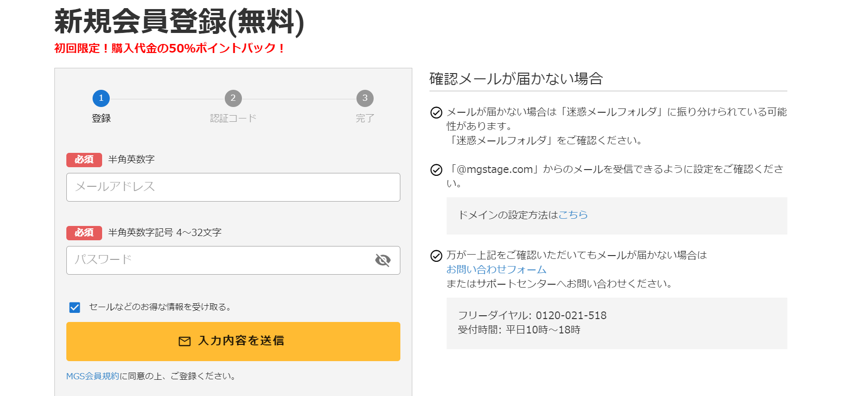Click the 必須 badge above email field
868x396 pixels.
click(84, 160)
